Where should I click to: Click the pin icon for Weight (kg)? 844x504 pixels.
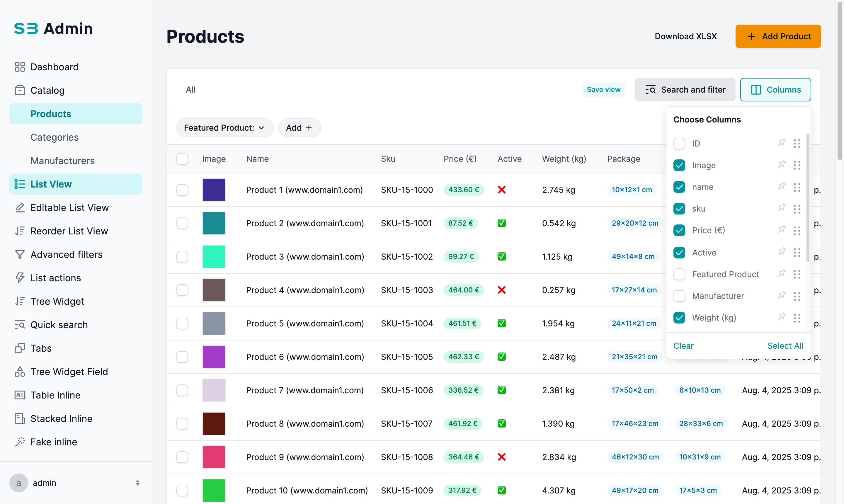(x=782, y=317)
